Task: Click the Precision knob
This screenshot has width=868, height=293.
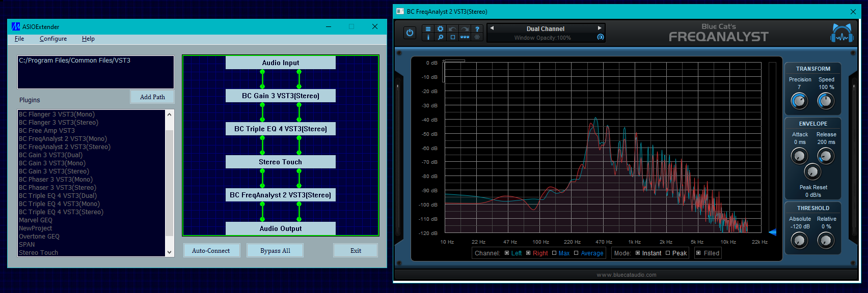Action: pos(799,101)
